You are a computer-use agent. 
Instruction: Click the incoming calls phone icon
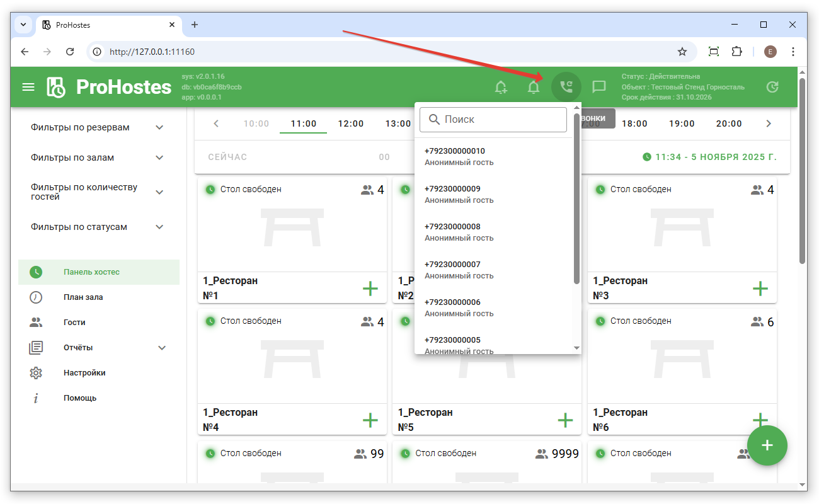click(566, 87)
